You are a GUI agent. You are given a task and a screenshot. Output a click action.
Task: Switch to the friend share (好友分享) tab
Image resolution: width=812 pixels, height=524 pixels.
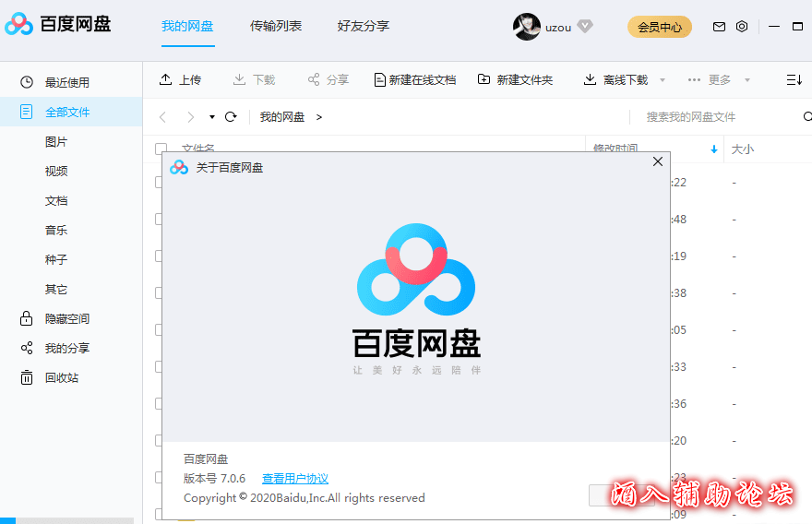tap(363, 26)
